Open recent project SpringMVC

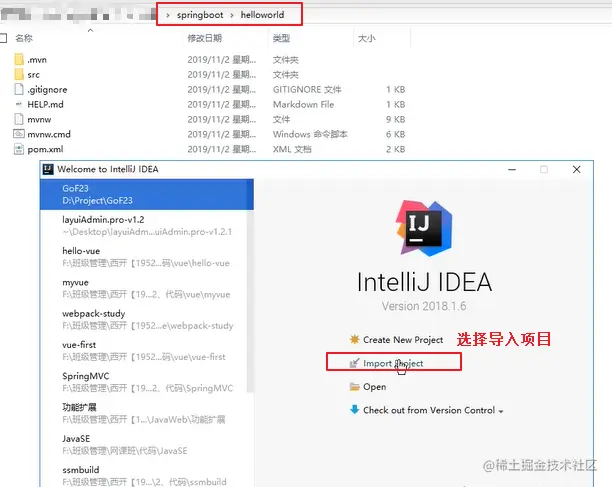click(x=144, y=382)
